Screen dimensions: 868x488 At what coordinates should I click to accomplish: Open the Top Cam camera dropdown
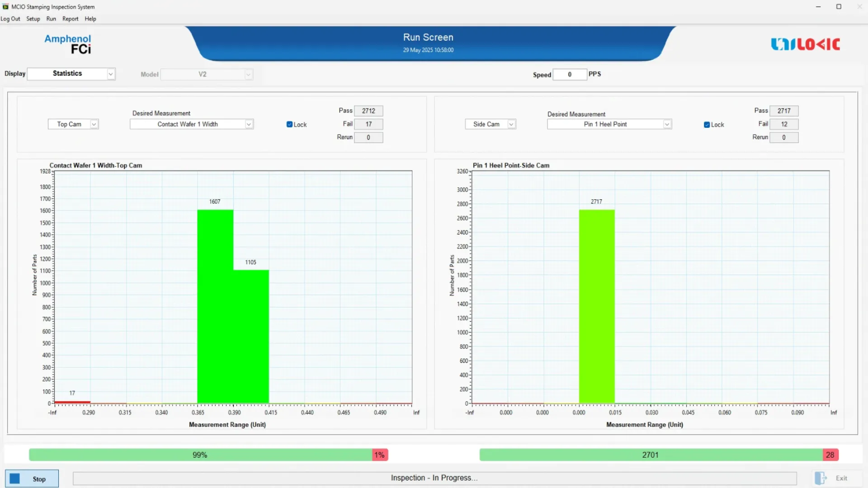pyautogui.click(x=94, y=124)
